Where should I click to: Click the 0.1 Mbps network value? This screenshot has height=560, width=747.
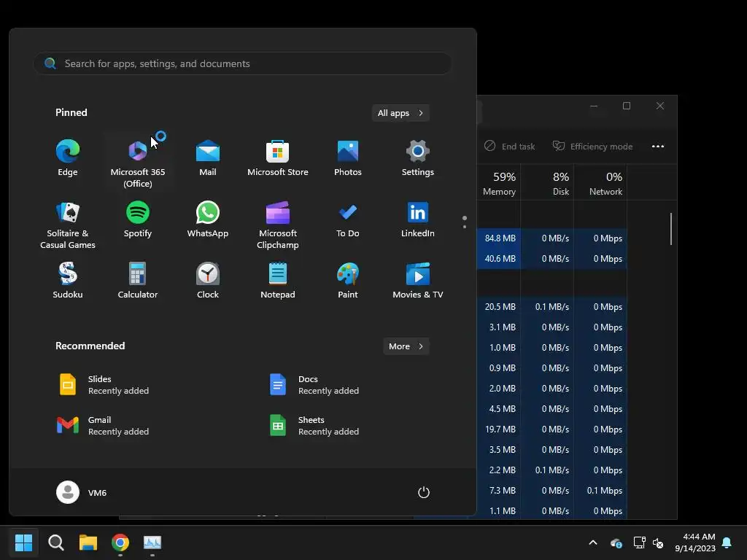(x=605, y=491)
